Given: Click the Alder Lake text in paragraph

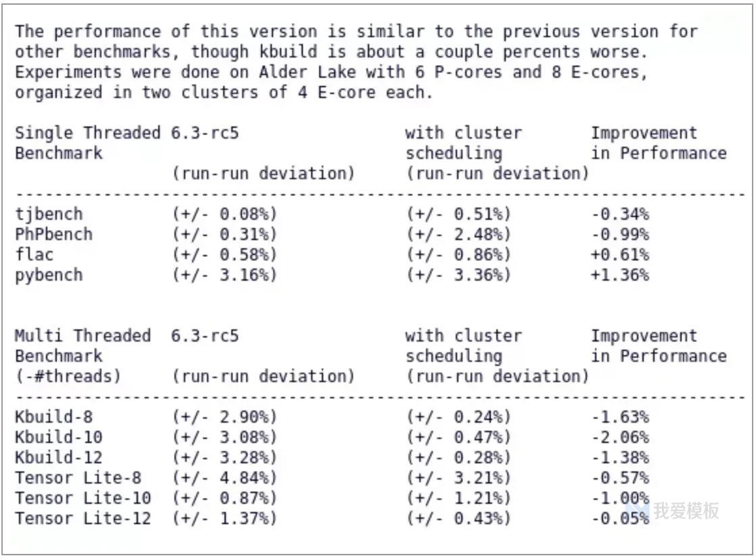Looking at the screenshot, I should click(x=308, y=72).
